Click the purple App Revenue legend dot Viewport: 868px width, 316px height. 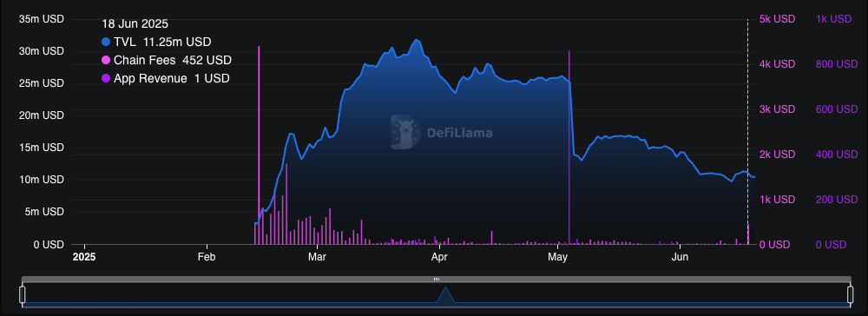[x=106, y=79]
